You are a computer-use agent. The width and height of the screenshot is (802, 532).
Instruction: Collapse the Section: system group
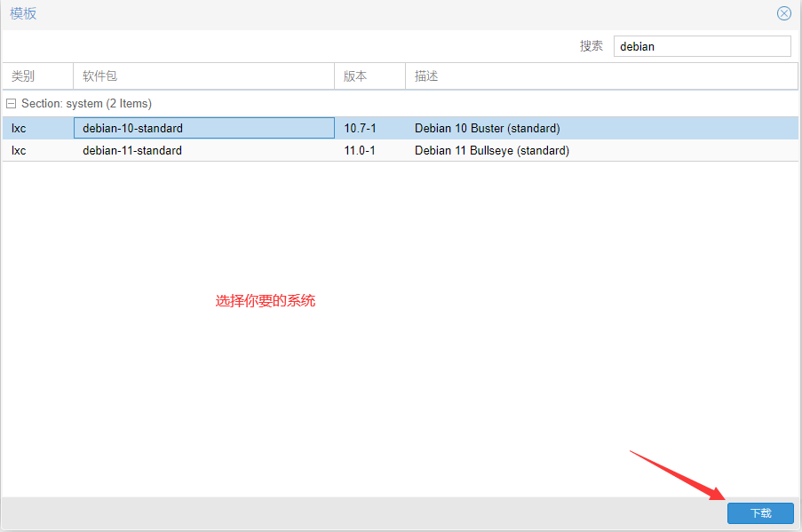point(12,104)
